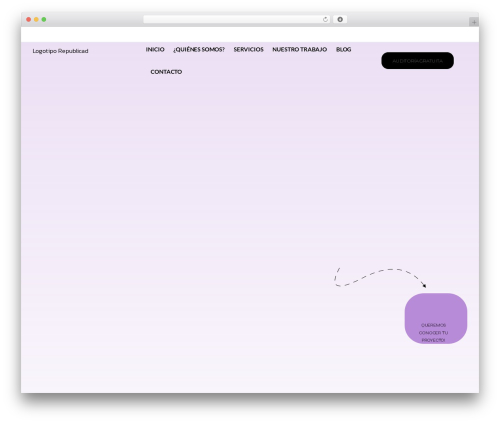The width and height of the screenshot is (500, 423).
Task: Open the BLOG menu item
Action: pos(343,49)
